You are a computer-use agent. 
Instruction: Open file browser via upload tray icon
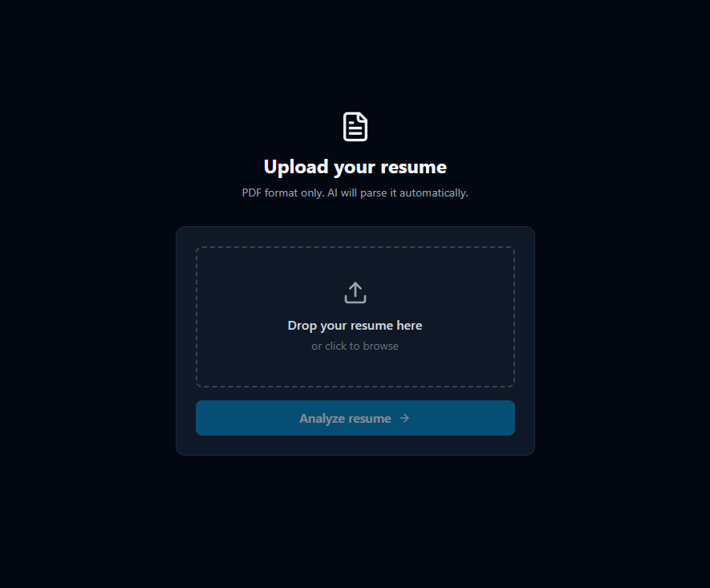pyautogui.click(x=355, y=293)
